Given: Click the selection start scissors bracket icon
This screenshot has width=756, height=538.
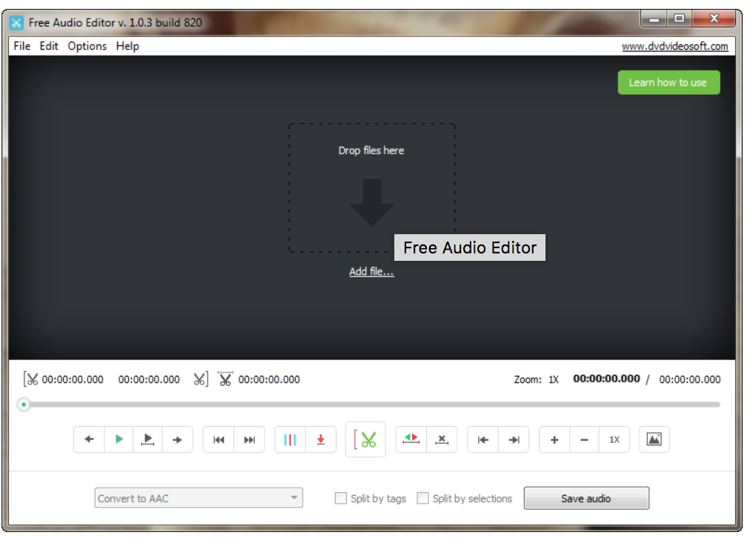Looking at the screenshot, I should pos(30,379).
